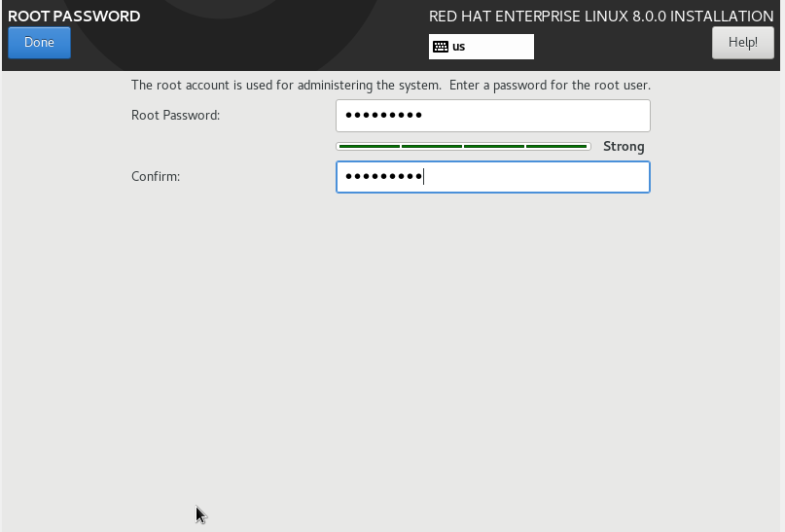Viewport: 785px width, 532px height.
Task: Focus the Confirm password field
Action: tap(493, 177)
